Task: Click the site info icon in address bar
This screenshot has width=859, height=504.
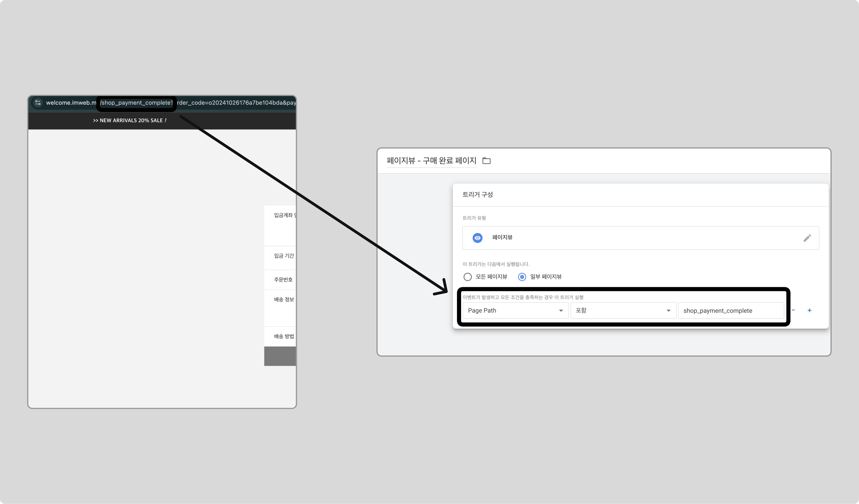Action: 38,103
